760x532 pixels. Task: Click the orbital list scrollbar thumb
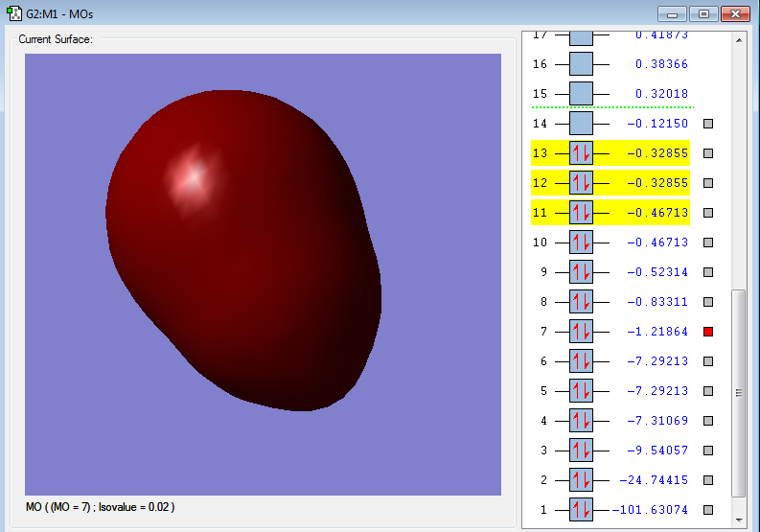tap(738, 393)
